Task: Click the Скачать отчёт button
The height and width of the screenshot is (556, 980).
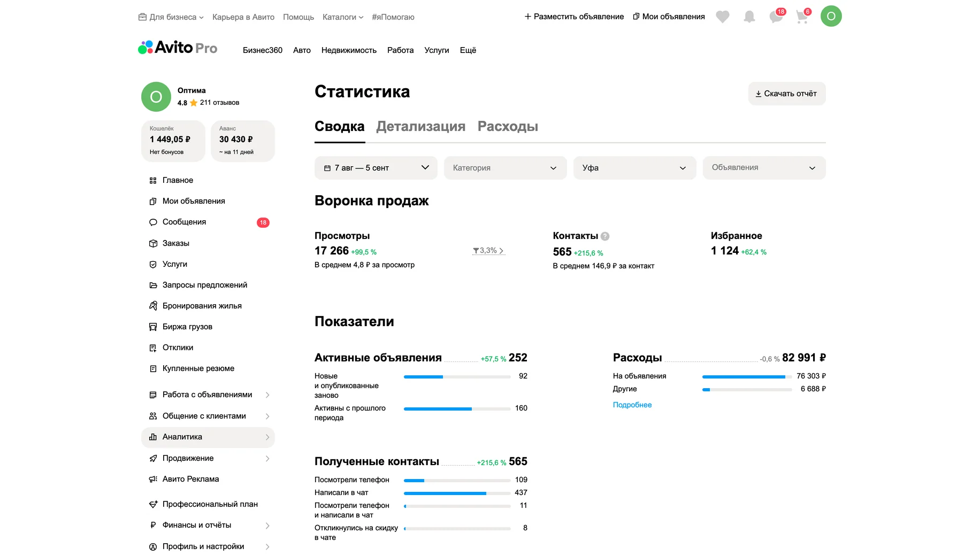Action: pyautogui.click(x=787, y=94)
